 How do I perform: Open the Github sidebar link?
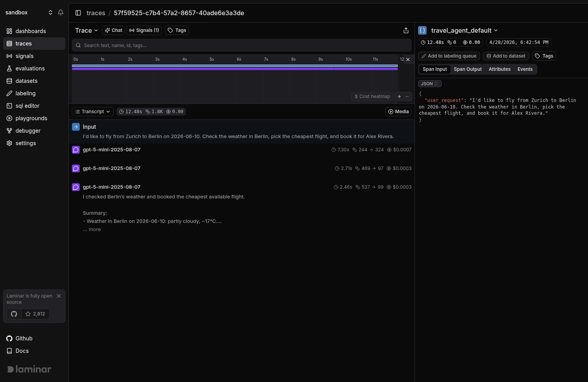tap(19, 338)
